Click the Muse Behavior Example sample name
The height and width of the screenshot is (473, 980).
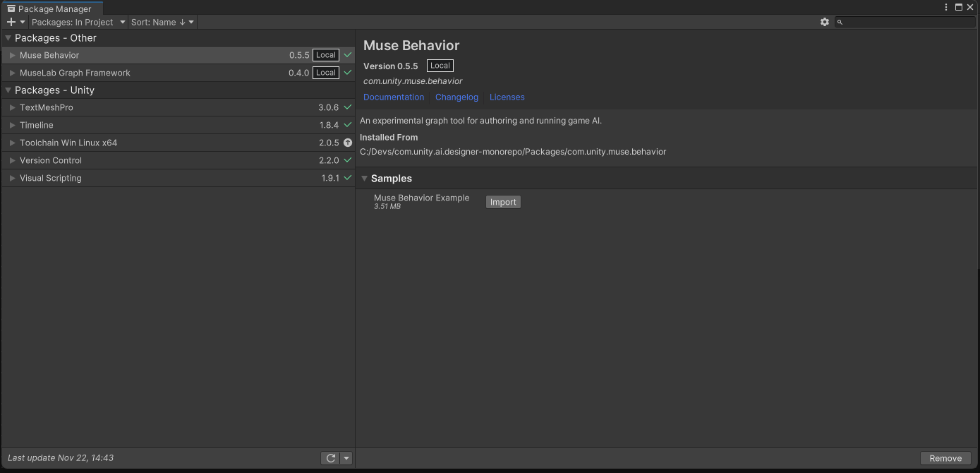[421, 198]
